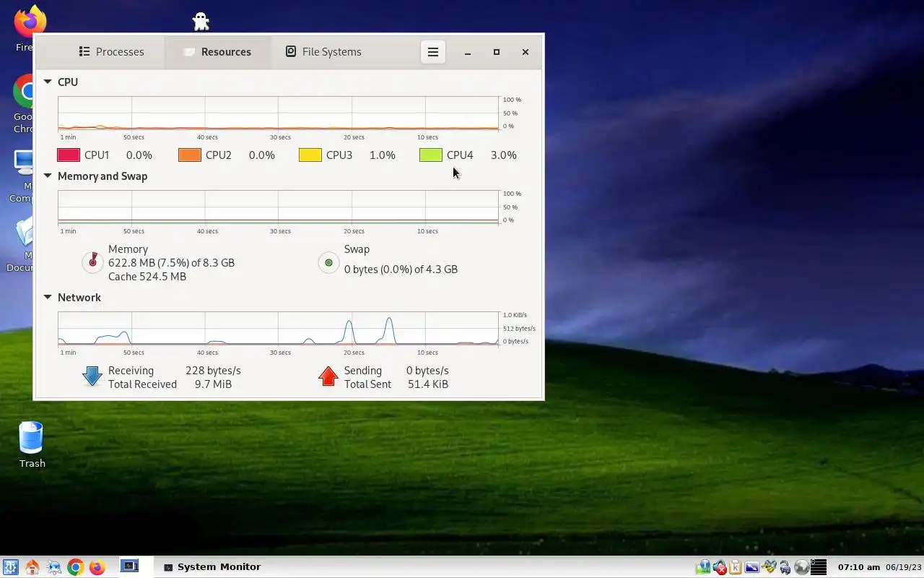Click the network info tray icon
Screen dimensions: 924x578
coord(703,567)
